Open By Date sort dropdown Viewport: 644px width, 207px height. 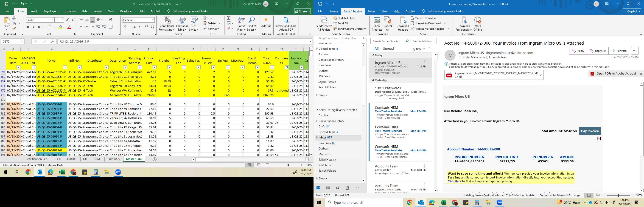point(418,49)
